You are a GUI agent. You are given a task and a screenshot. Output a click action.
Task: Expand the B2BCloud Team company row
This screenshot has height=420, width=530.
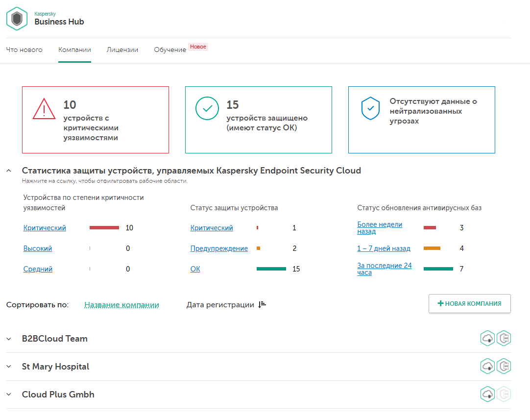pyautogui.click(x=9, y=339)
